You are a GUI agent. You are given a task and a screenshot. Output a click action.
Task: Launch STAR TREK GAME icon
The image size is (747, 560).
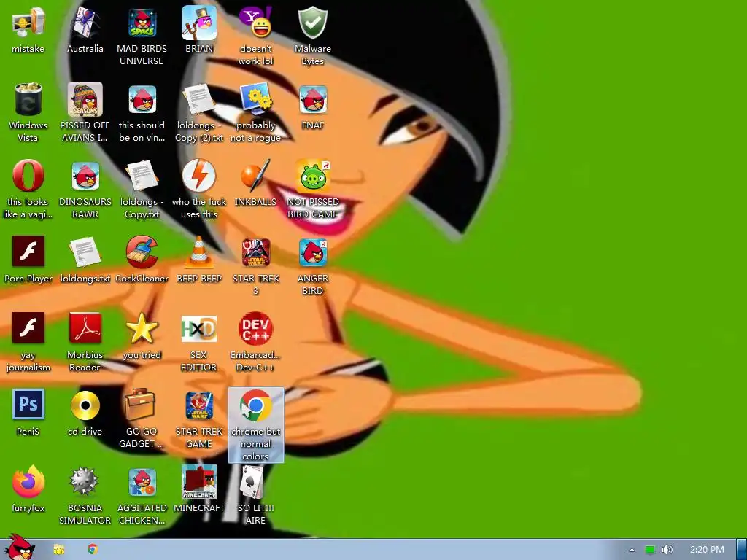[x=199, y=405]
